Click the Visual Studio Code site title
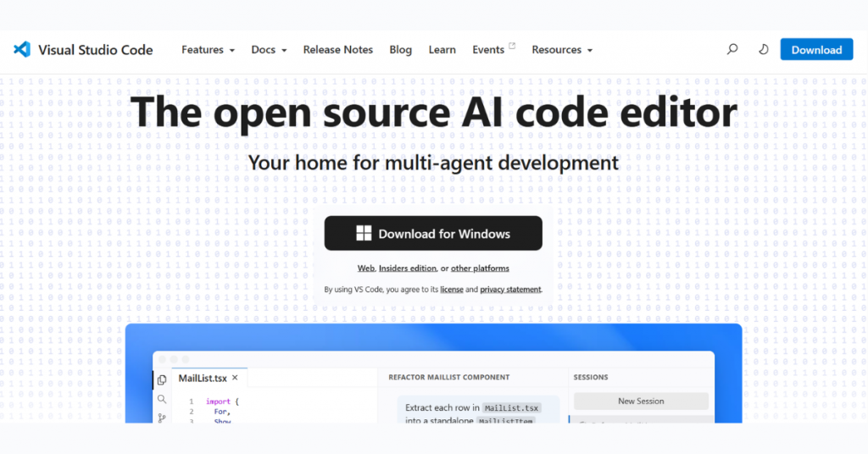The height and width of the screenshot is (454, 868). 95,50
